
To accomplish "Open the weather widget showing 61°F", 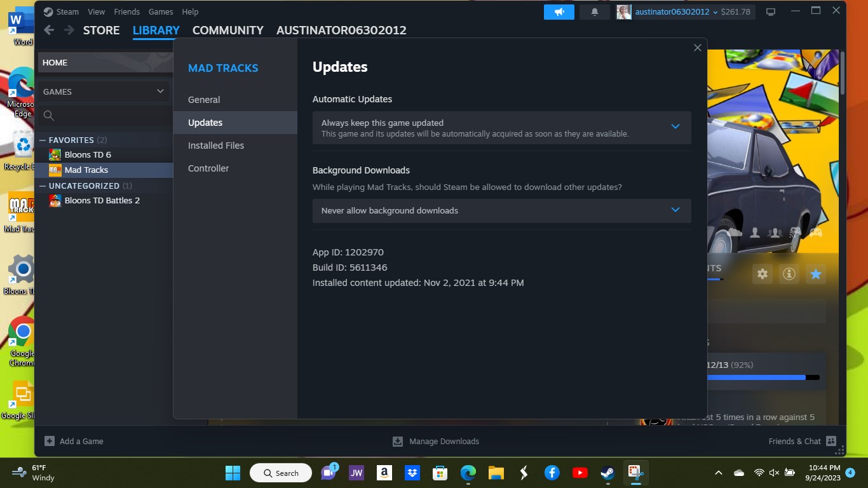I will [33, 473].
